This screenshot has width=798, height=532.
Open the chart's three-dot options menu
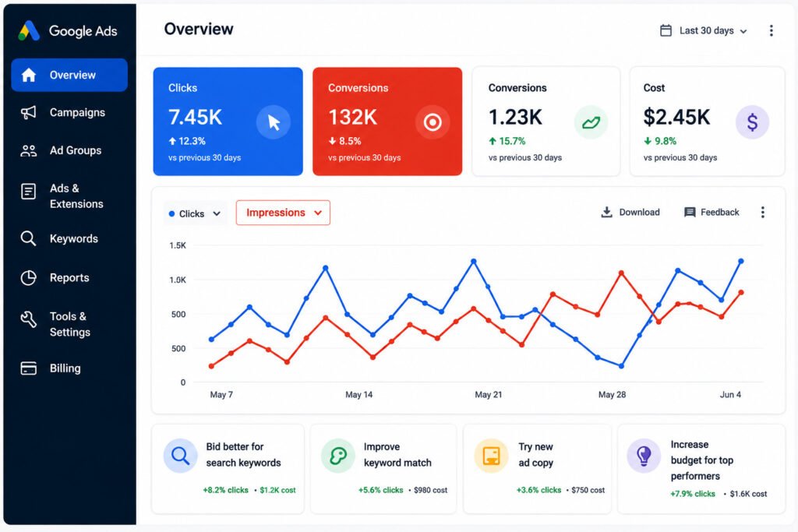pos(762,212)
